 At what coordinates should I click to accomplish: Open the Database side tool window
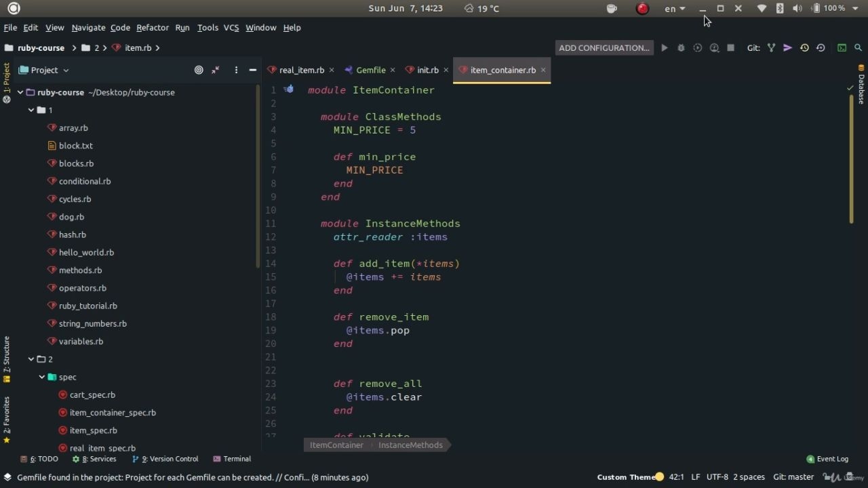click(861, 85)
